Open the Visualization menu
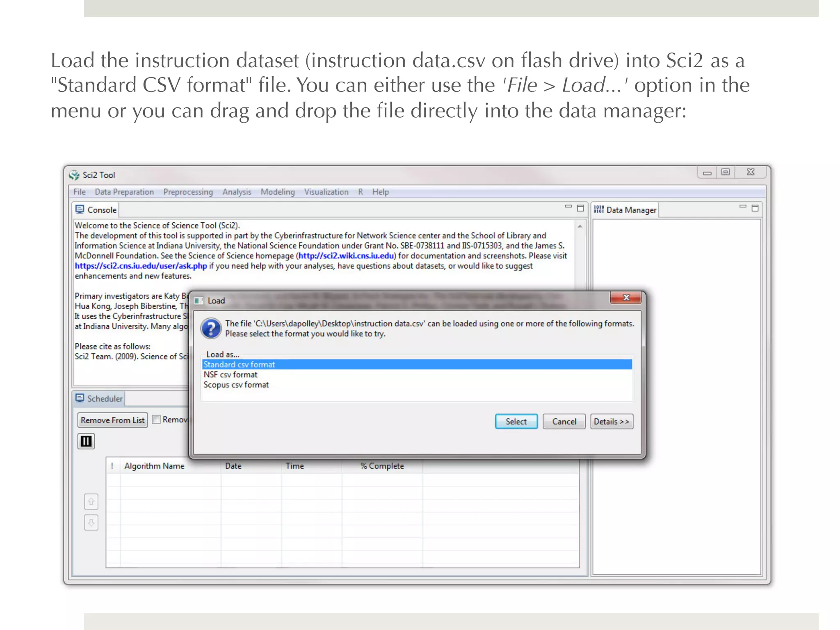840x630 pixels. click(x=326, y=192)
